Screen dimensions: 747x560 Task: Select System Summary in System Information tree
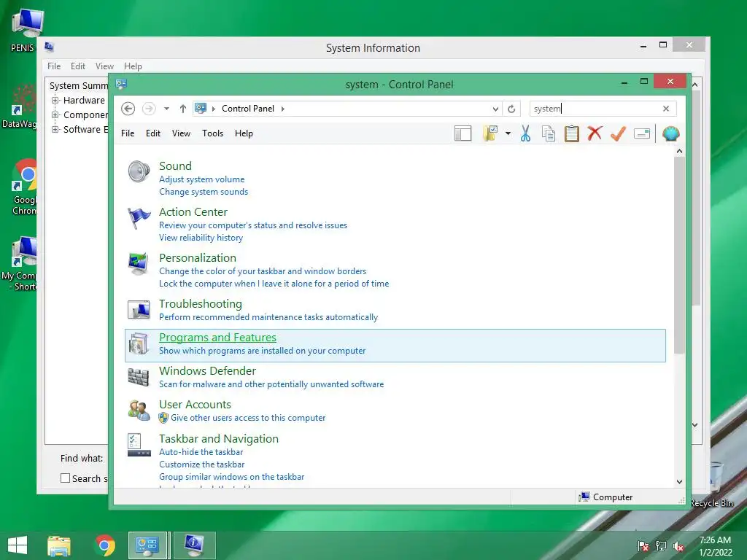point(79,86)
